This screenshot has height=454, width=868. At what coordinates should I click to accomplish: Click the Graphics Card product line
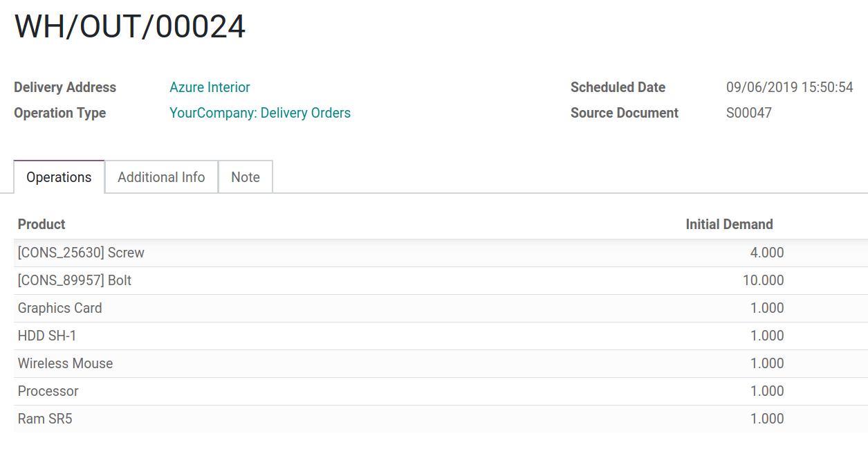pyautogui.click(x=60, y=308)
